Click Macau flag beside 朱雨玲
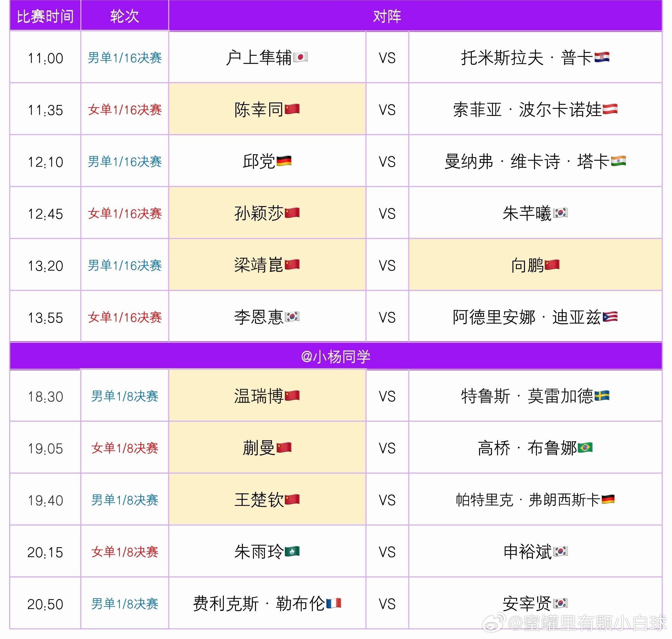672x639 pixels. (292, 551)
